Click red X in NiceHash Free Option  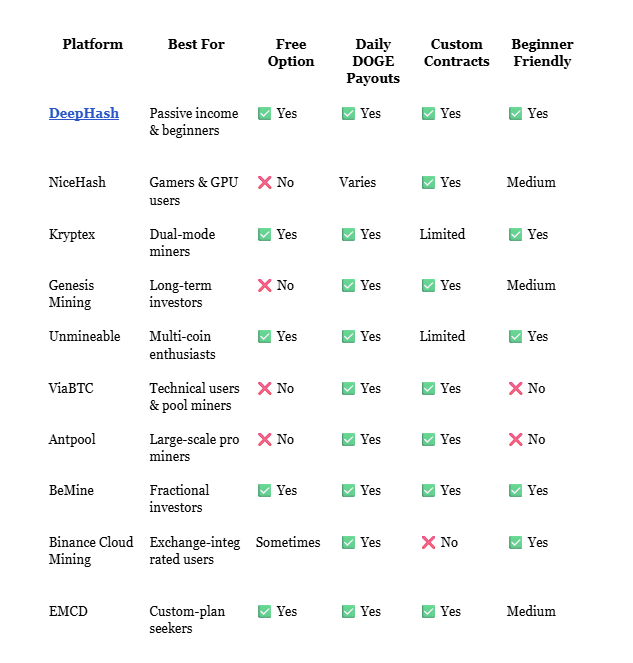pyautogui.click(x=265, y=182)
